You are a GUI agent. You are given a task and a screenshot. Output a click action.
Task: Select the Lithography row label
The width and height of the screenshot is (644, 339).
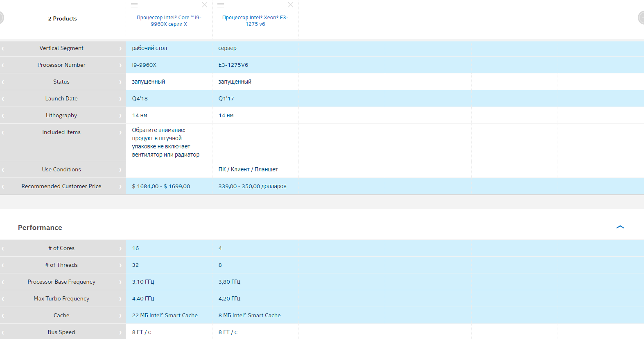61,115
